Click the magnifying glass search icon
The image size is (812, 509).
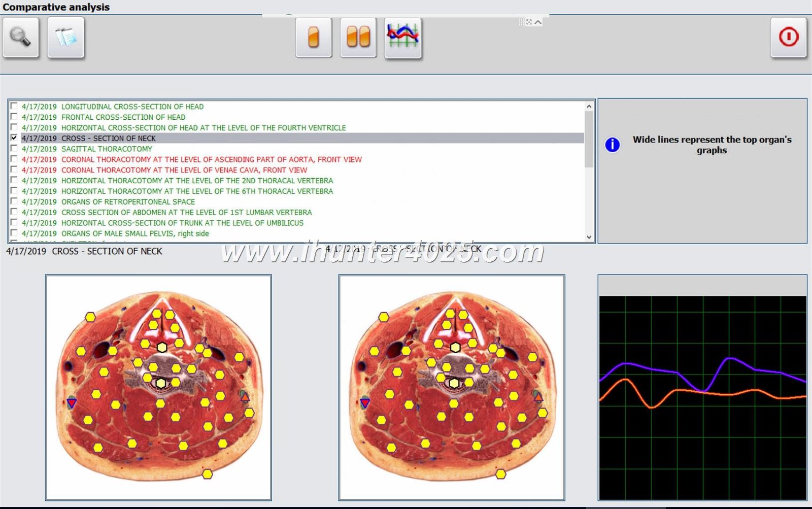(x=21, y=38)
